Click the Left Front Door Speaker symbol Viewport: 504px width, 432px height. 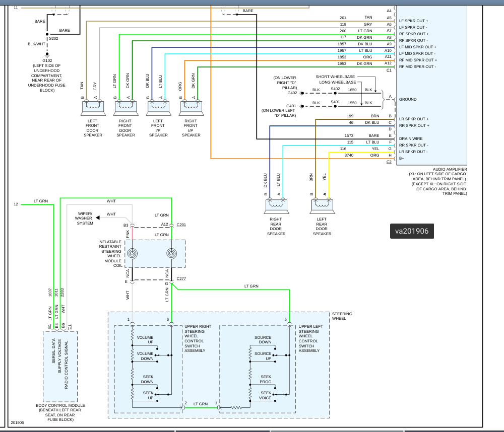click(93, 108)
